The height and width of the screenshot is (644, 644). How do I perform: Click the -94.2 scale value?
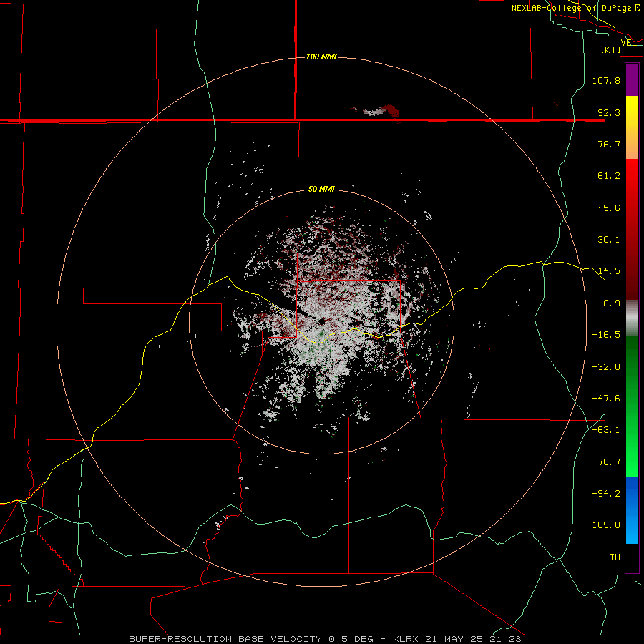[606, 494]
